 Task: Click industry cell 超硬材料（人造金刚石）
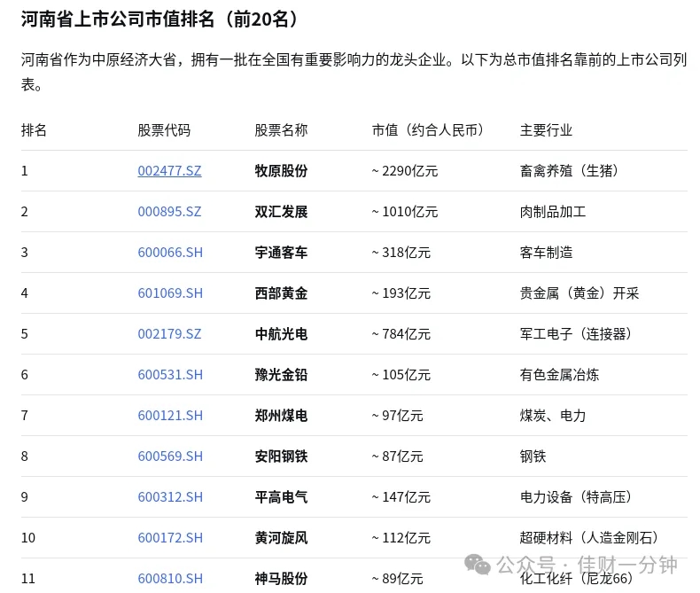click(589, 538)
